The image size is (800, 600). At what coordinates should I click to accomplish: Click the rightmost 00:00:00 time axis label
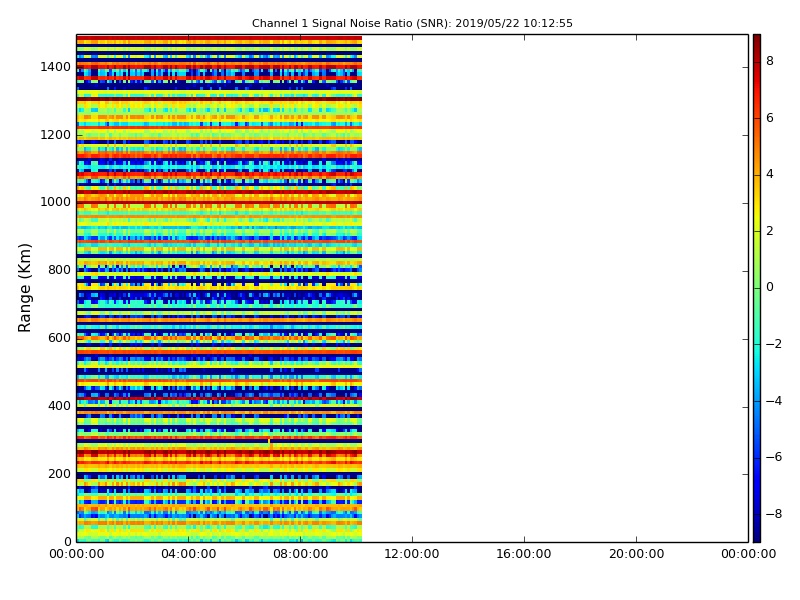point(748,554)
